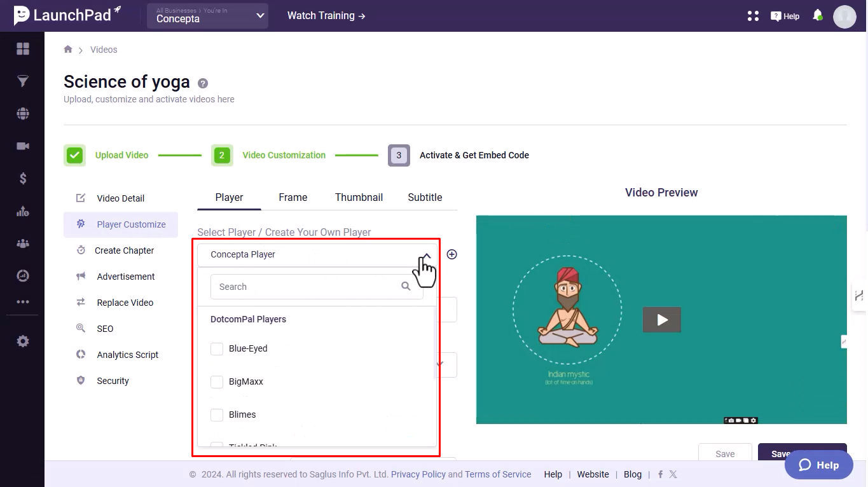Viewport: 868px width, 487px height.
Task: Open the Concepta business selector dropdown
Action: pos(207,16)
